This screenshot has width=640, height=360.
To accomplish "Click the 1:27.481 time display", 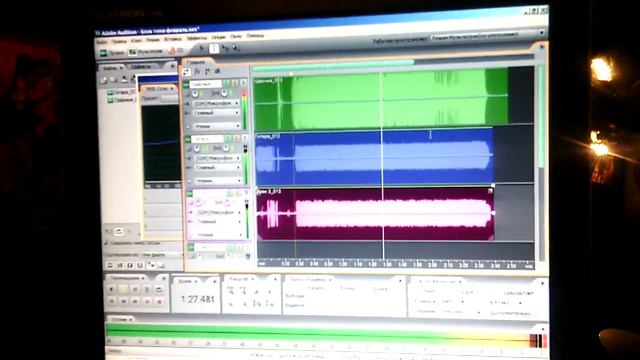I will (198, 299).
